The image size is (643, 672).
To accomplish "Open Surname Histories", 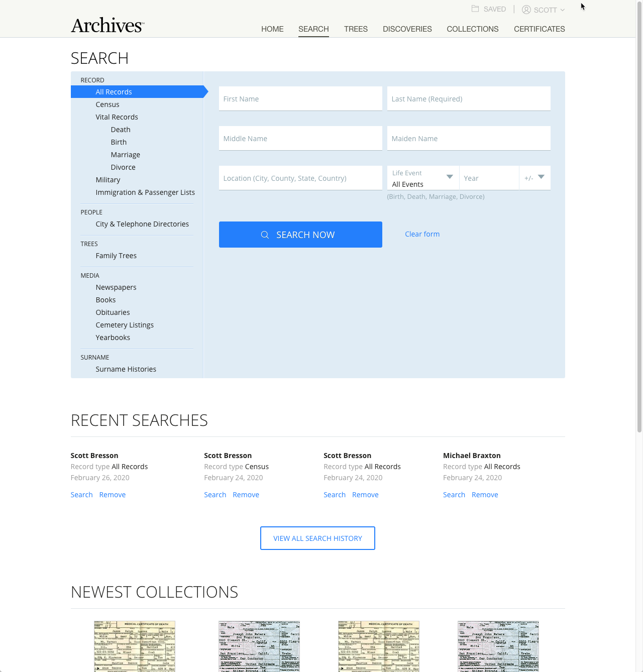I will [x=126, y=369].
